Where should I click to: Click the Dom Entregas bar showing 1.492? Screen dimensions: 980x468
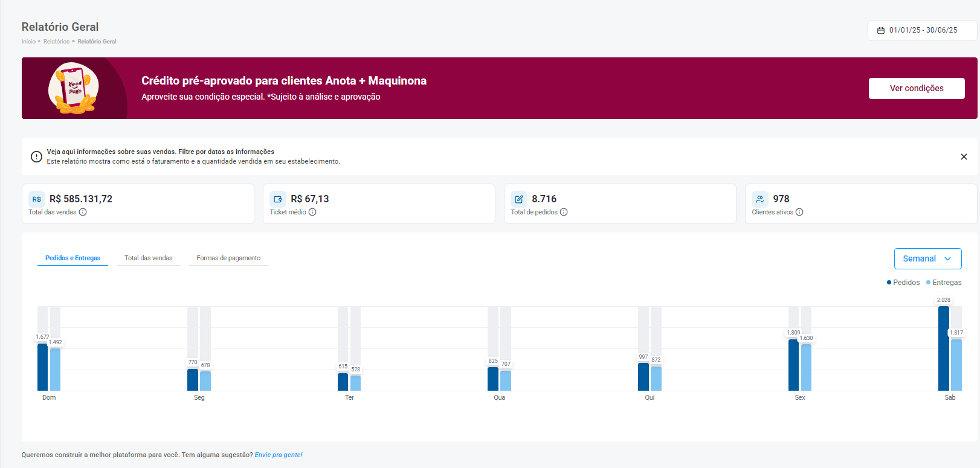(55, 370)
